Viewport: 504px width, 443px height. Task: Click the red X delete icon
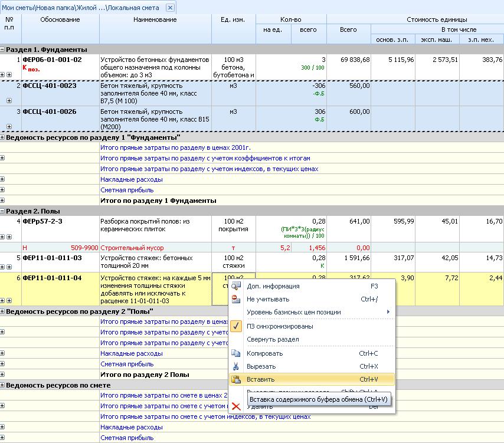(x=236, y=406)
